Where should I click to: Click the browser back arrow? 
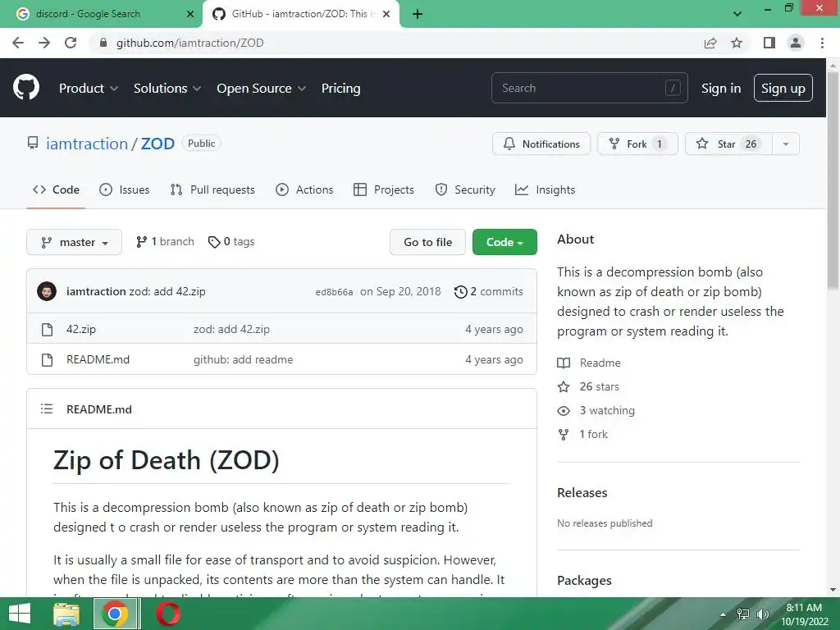(x=18, y=43)
